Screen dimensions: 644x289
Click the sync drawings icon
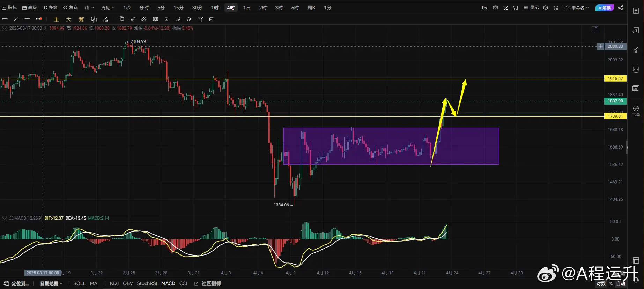point(94,20)
